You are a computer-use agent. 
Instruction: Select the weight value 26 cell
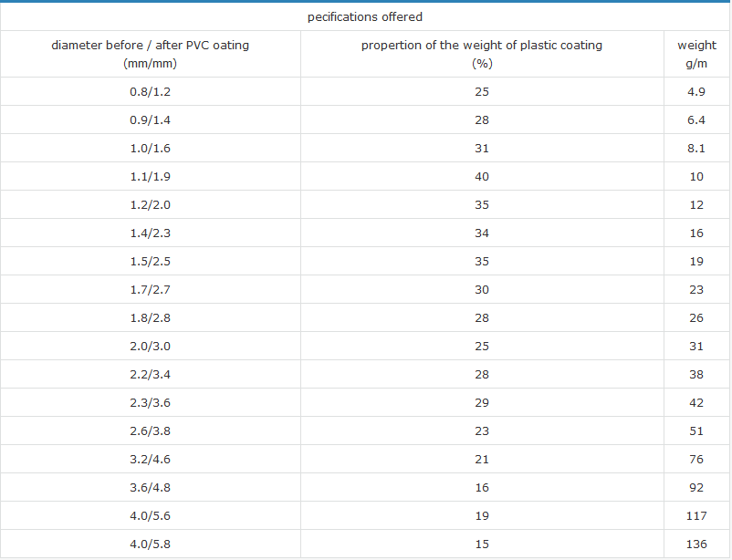point(696,317)
